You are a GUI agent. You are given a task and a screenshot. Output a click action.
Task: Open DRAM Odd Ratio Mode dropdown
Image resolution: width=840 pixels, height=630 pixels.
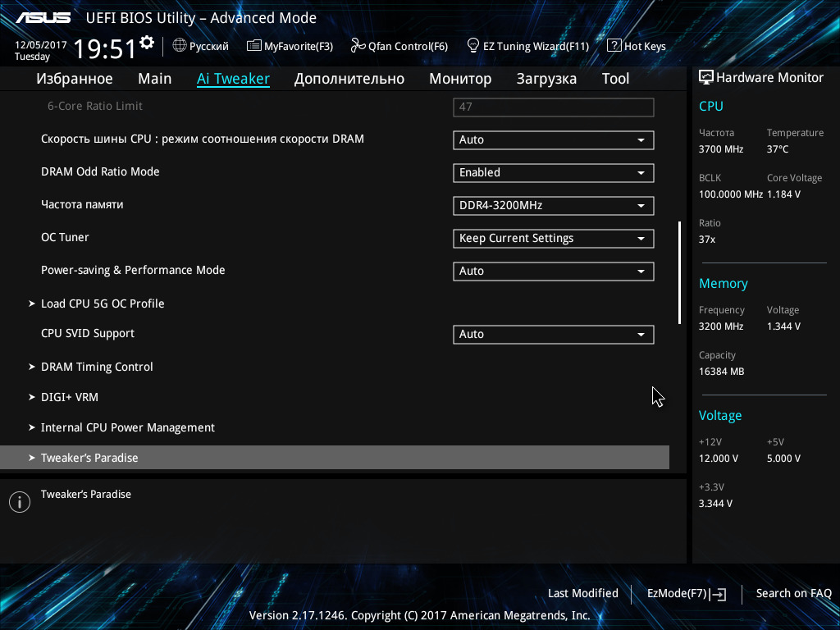click(x=554, y=172)
